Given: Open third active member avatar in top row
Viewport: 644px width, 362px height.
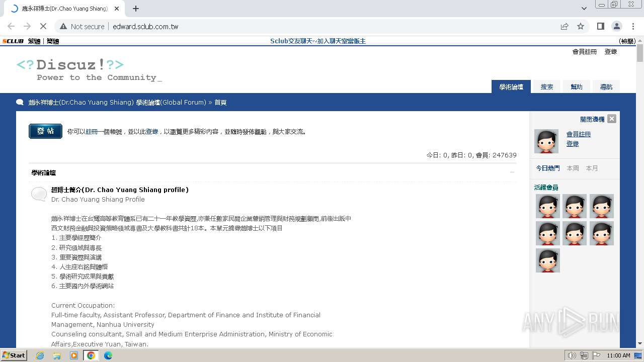Looking at the screenshot, I should (x=602, y=206).
